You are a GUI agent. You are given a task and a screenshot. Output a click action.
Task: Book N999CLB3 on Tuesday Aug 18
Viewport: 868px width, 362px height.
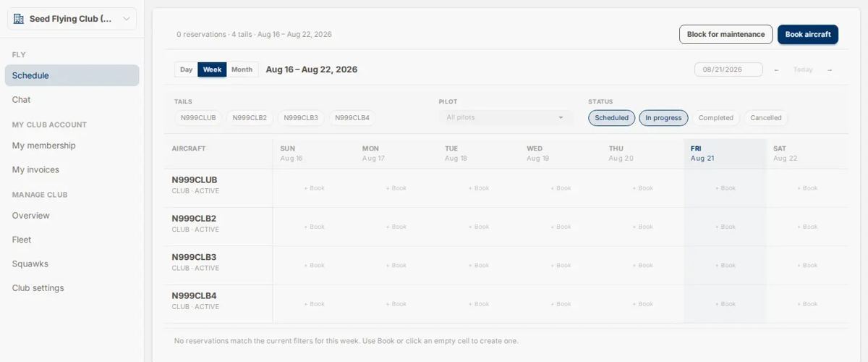pos(479,266)
